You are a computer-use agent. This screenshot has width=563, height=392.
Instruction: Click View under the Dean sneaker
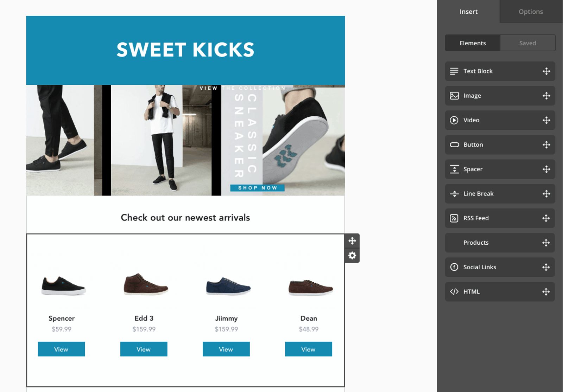coord(308,349)
